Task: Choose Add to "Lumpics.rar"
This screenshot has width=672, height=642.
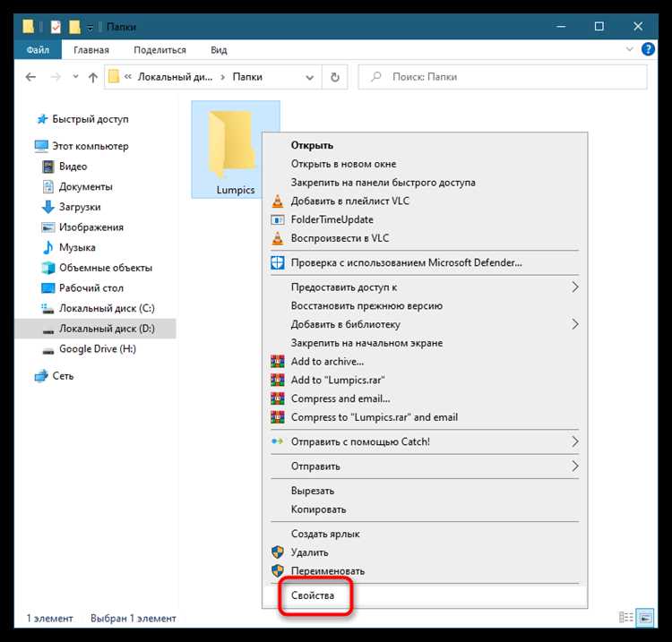Action: pos(425,380)
